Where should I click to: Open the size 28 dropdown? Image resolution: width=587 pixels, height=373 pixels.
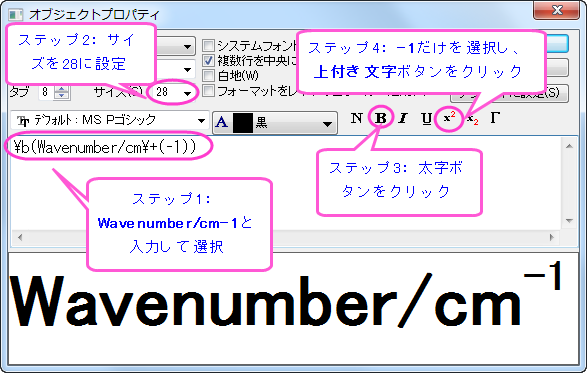tap(188, 92)
